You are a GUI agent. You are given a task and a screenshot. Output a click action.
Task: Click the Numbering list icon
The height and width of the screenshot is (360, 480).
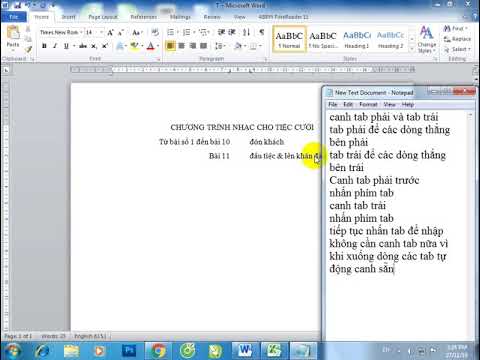point(186,32)
